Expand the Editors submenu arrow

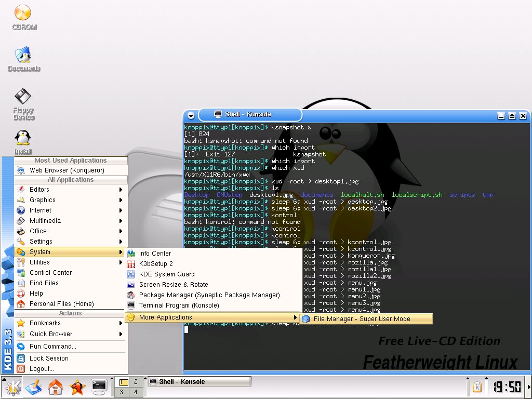pos(121,189)
